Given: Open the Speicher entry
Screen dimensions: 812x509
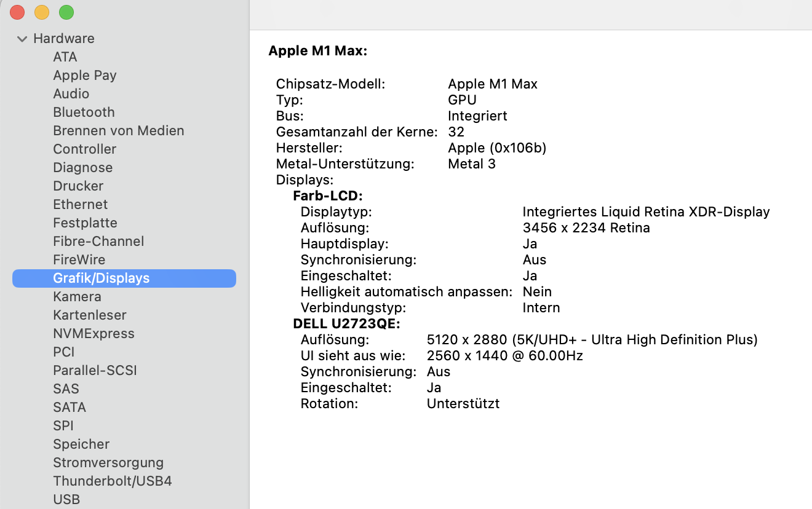Looking at the screenshot, I should (x=81, y=444).
